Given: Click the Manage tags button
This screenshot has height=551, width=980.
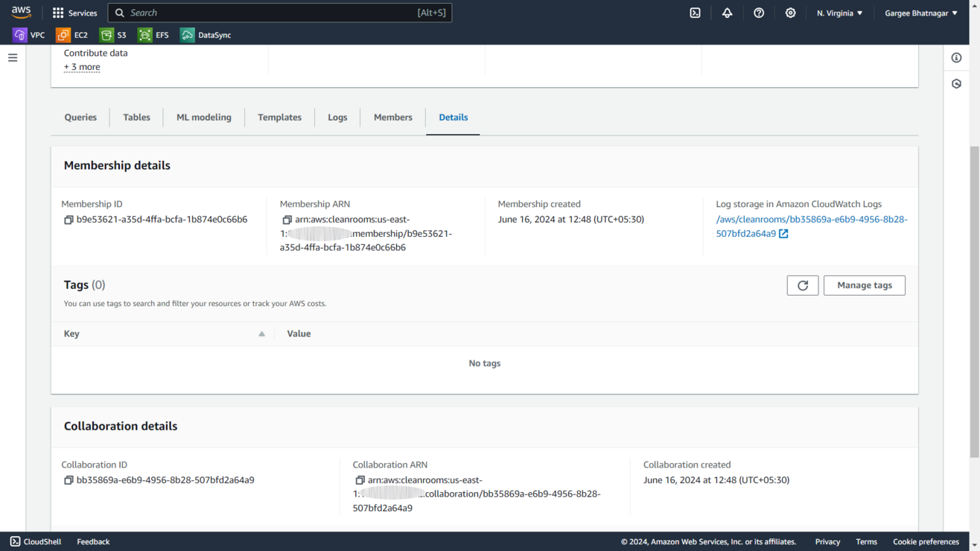Looking at the screenshot, I should pos(864,285).
